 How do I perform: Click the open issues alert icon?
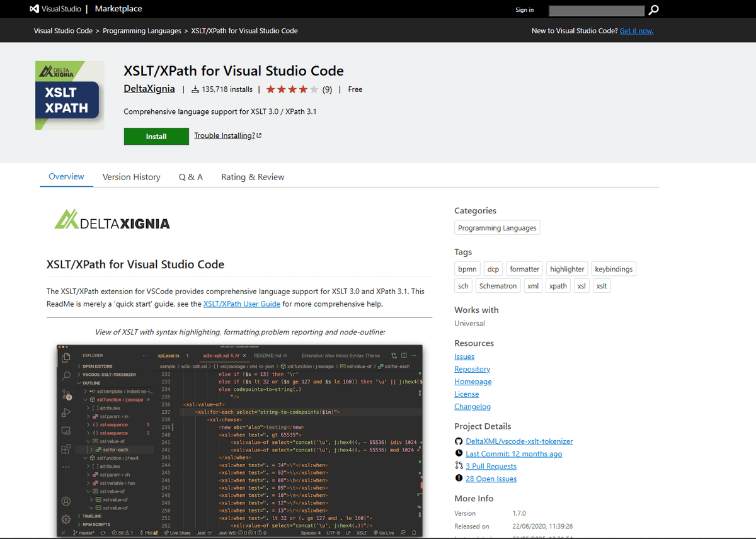459,479
